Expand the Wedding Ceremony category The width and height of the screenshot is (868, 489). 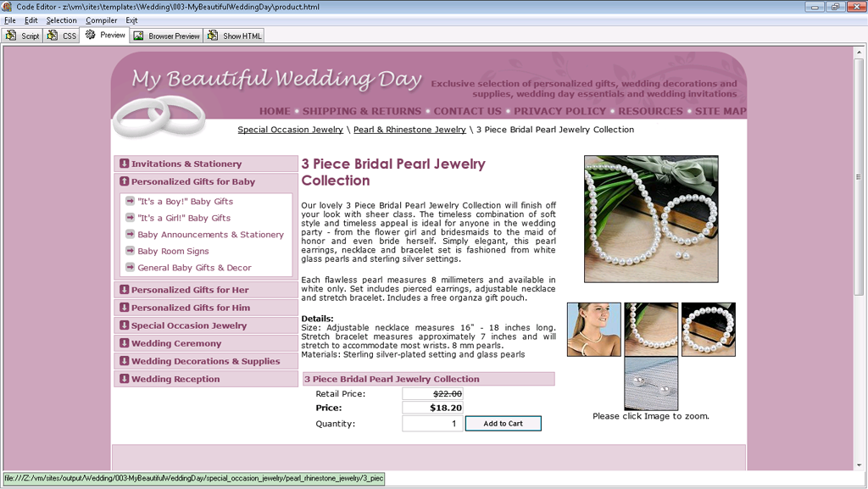(x=125, y=343)
